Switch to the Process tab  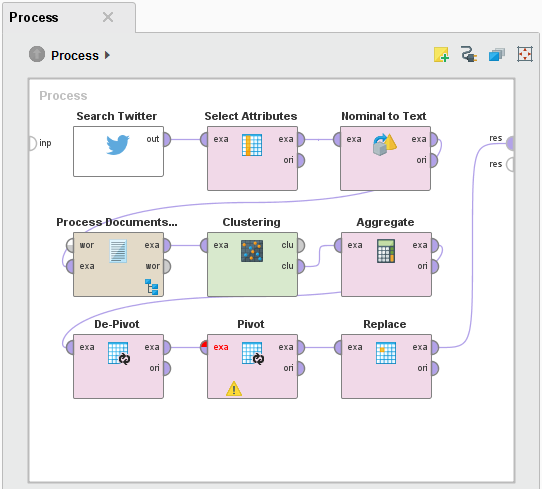pos(34,17)
